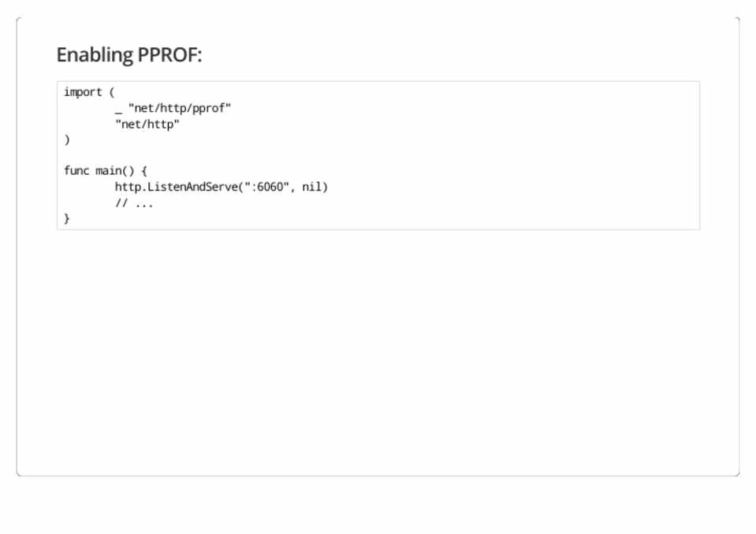Click the "Enabling PPROF:" heading
The width and height of the screenshot is (756, 534).
[129, 55]
